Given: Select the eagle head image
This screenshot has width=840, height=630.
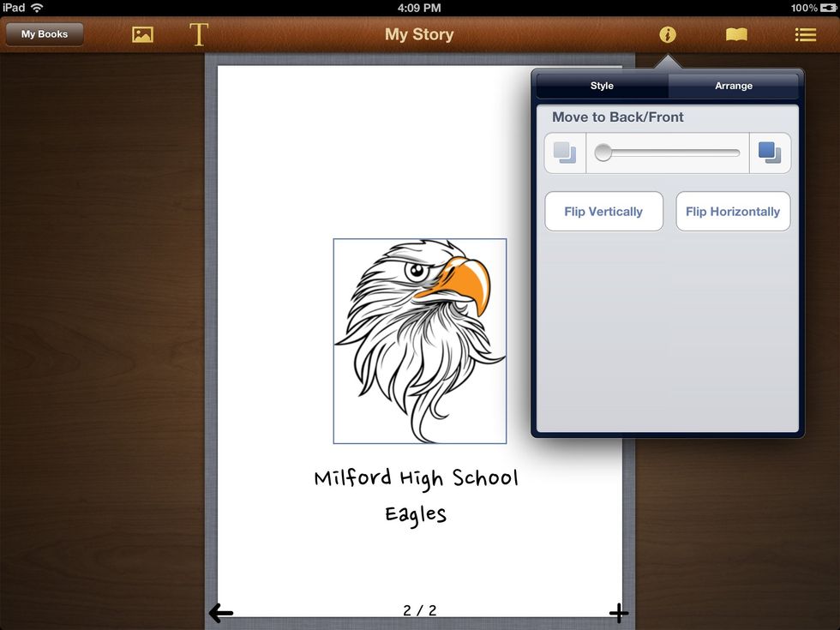Looking at the screenshot, I should [x=419, y=341].
